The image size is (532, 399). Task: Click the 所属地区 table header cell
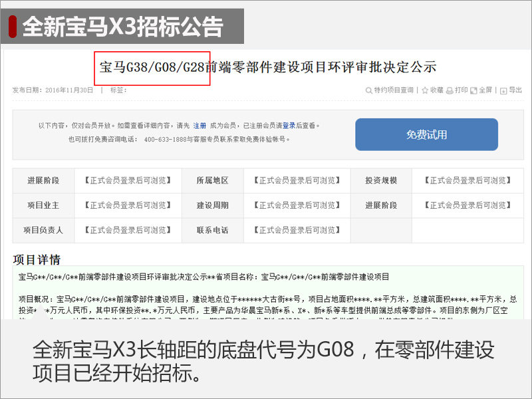[212, 180]
